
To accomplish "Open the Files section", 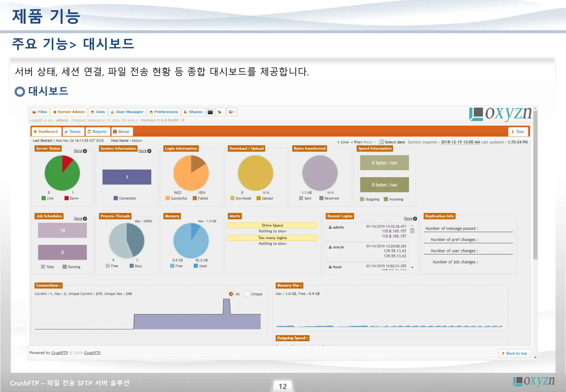I will 40,112.
